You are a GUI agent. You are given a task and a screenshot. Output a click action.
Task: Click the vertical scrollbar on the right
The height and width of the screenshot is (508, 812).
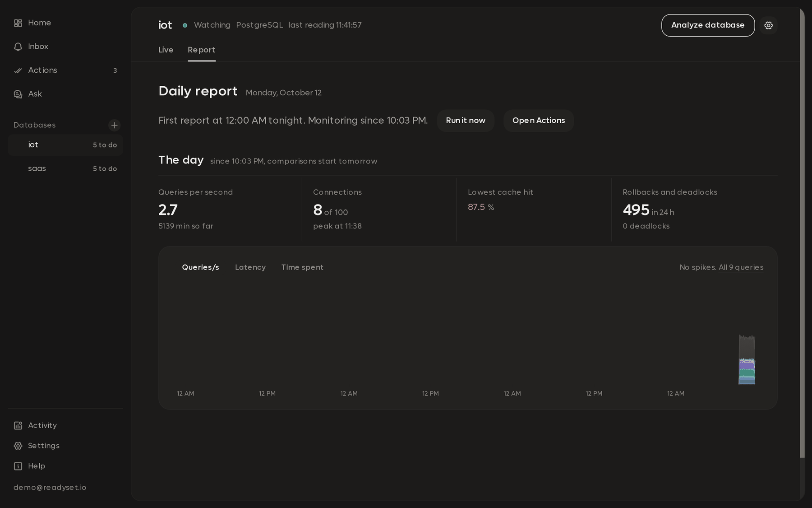click(x=802, y=233)
